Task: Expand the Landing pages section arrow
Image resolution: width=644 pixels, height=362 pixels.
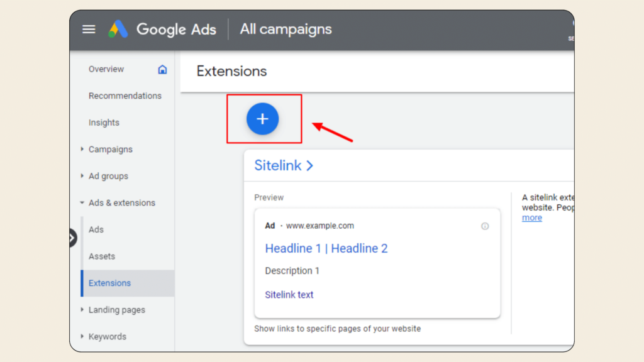Action: click(x=82, y=309)
